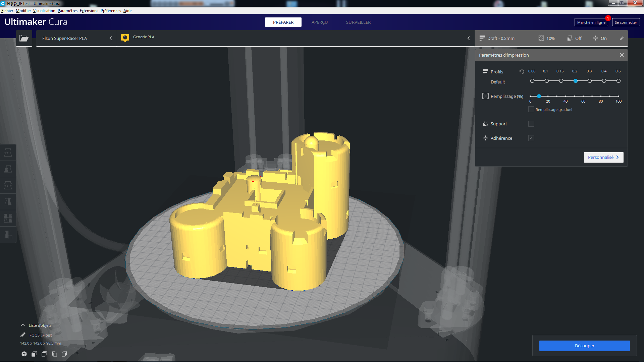Uncheck the Adhérence checkbox
Screen dimensions: 644x362
(x=531, y=138)
